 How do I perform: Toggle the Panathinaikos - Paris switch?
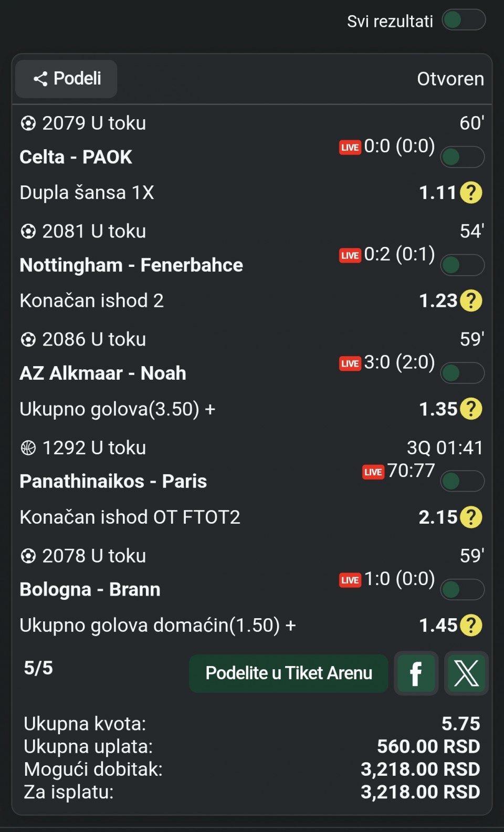tap(462, 481)
